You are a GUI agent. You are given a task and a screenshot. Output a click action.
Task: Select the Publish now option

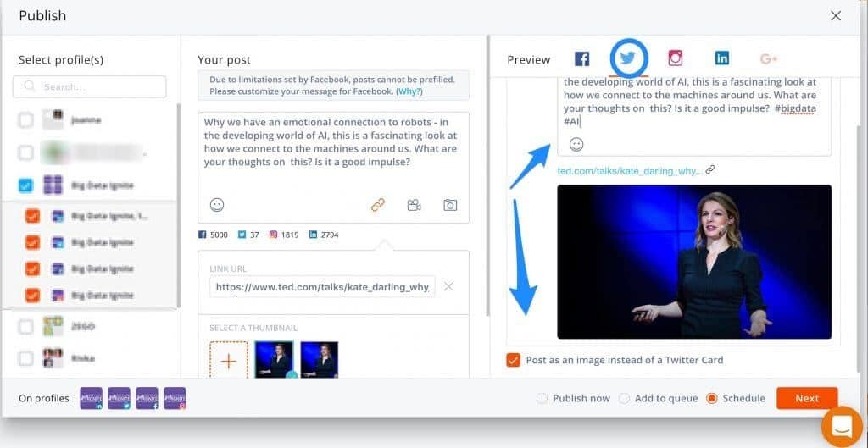point(542,398)
